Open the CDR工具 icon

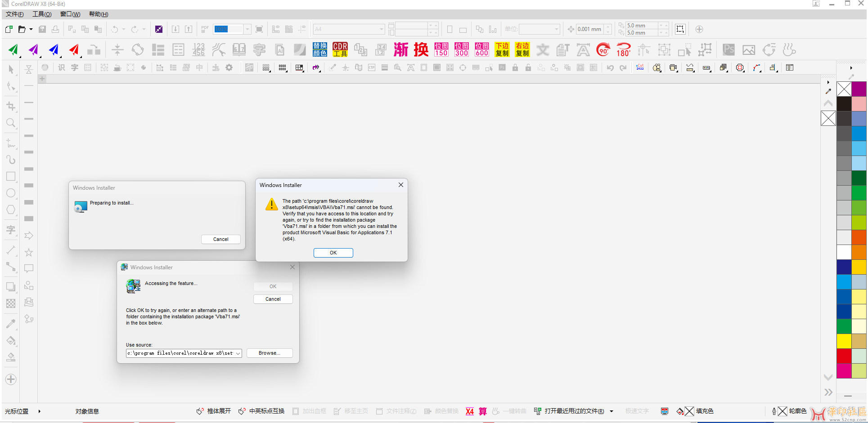340,49
